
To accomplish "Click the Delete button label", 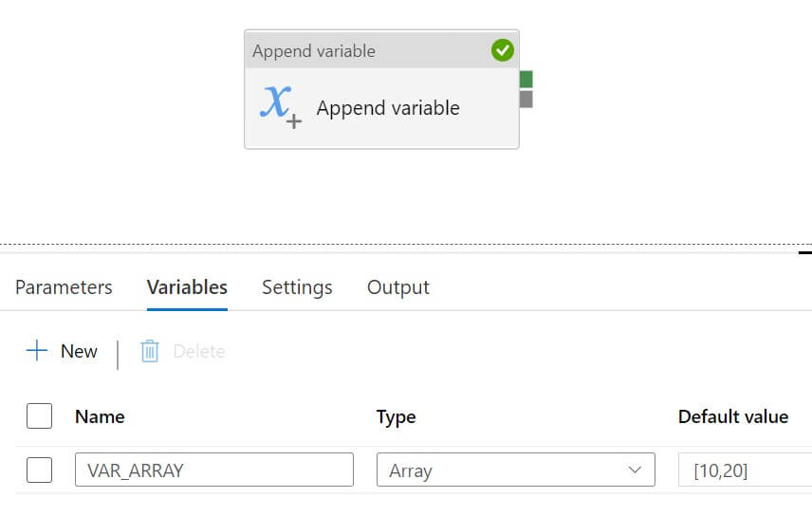I will pos(198,352).
